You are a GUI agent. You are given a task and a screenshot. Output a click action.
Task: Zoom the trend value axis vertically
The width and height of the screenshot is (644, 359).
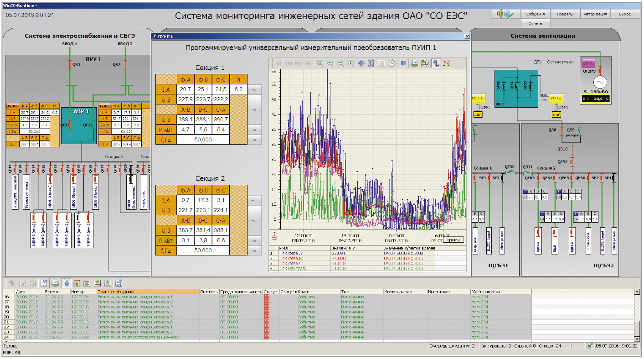(351, 63)
